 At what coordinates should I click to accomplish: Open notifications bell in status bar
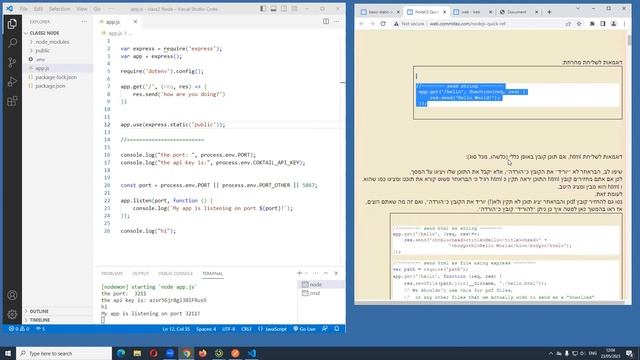(337, 329)
